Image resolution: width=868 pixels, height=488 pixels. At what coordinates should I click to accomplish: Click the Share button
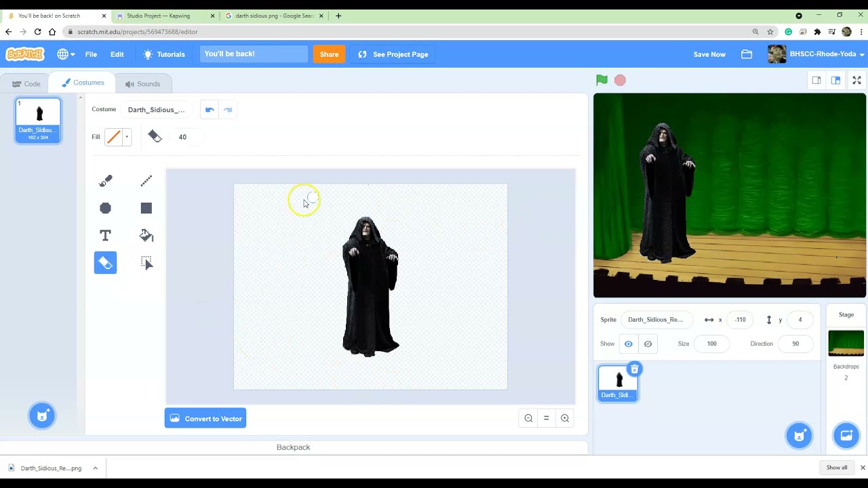[x=329, y=54]
